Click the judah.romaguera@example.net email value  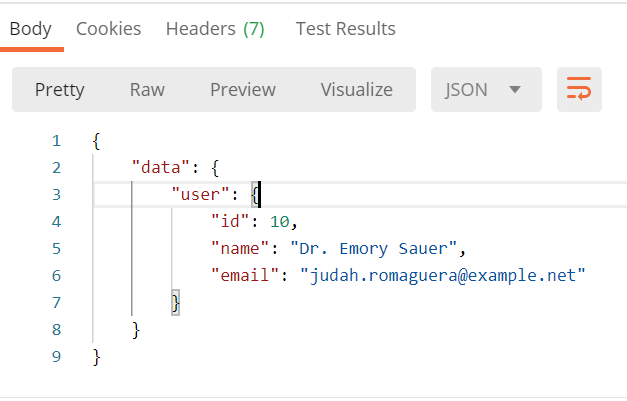click(x=441, y=275)
